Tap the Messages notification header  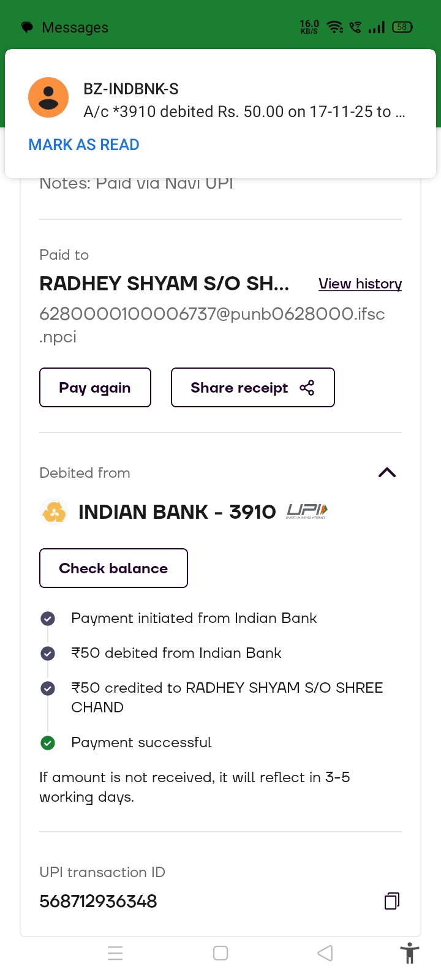[75, 28]
